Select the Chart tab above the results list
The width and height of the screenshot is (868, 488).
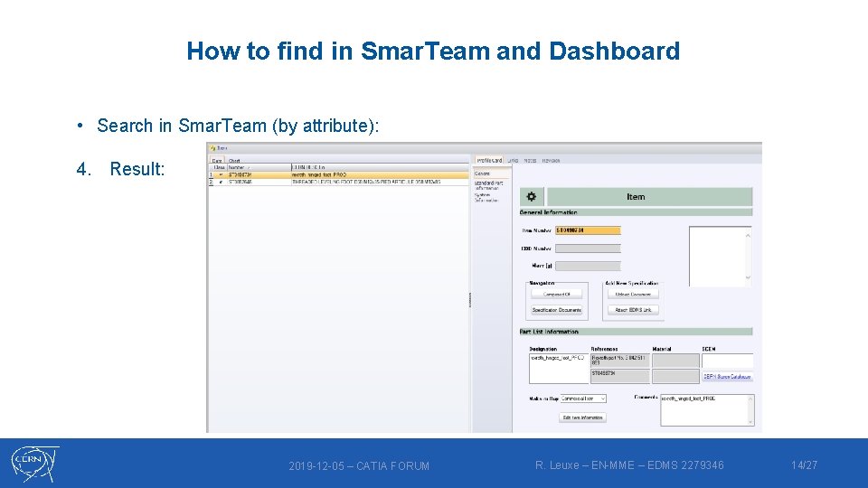click(234, 161)
